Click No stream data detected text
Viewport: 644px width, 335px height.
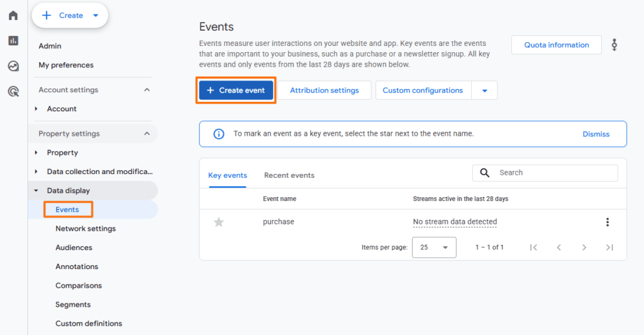(455, 222)
